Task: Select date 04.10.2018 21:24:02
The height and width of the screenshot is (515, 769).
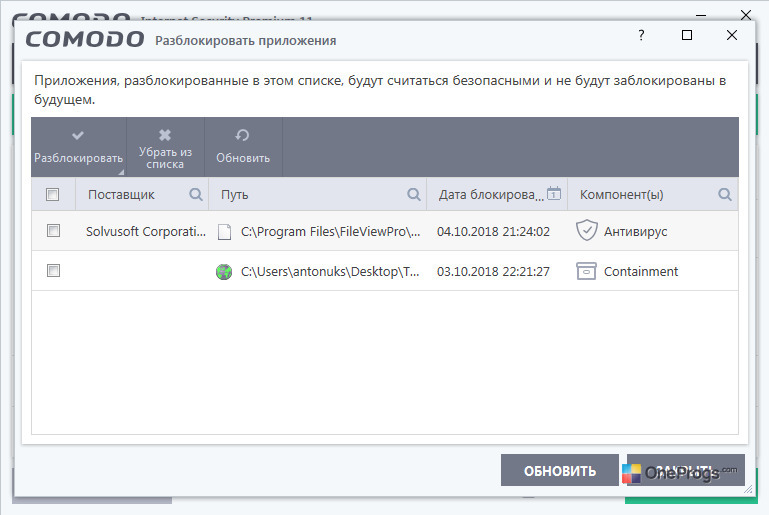Action: (493, 232)
